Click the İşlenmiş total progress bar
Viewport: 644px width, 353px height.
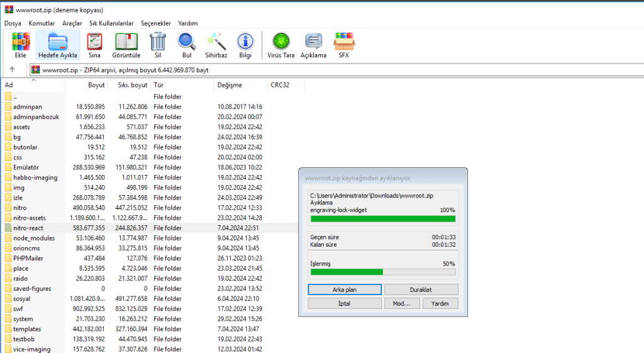point(383,272)
